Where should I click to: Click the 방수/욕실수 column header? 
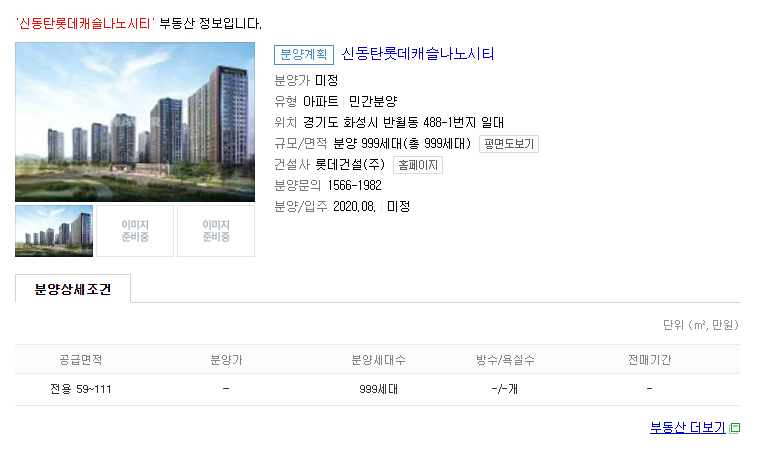tap(505, 360)
